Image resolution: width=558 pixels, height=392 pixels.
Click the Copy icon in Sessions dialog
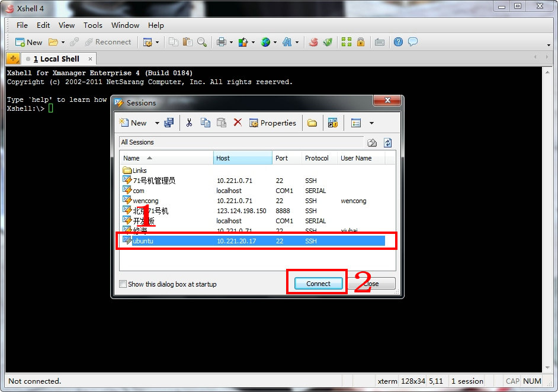[x=206, y=123]
